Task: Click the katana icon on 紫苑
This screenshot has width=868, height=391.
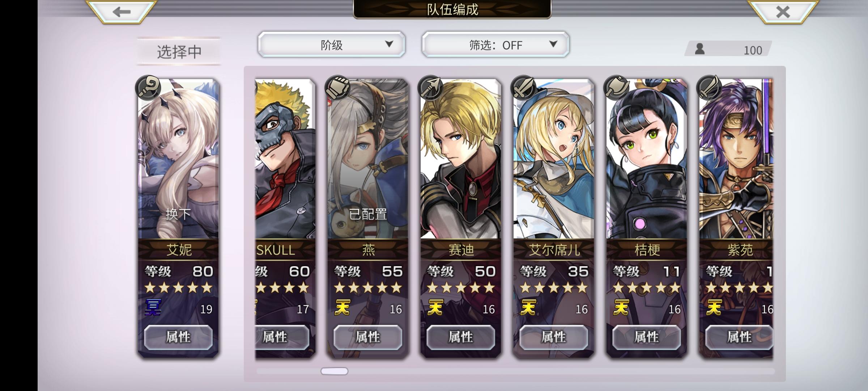Action: point(710,88)
